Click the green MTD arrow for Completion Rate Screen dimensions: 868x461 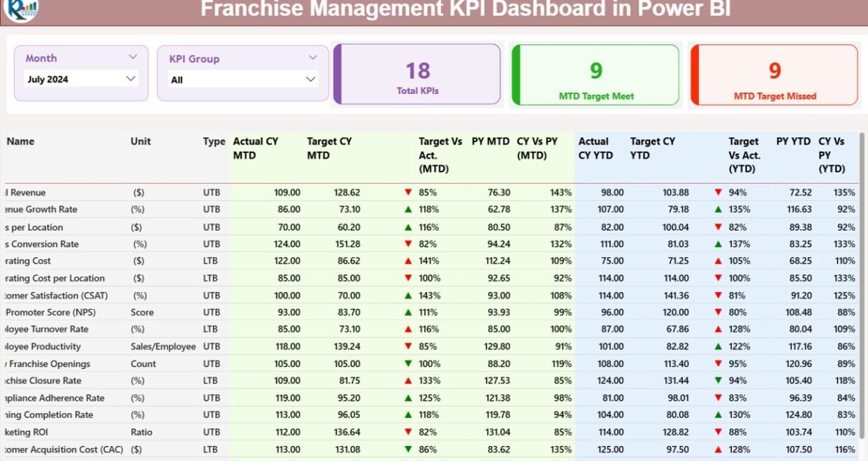[x=408, y=415]
